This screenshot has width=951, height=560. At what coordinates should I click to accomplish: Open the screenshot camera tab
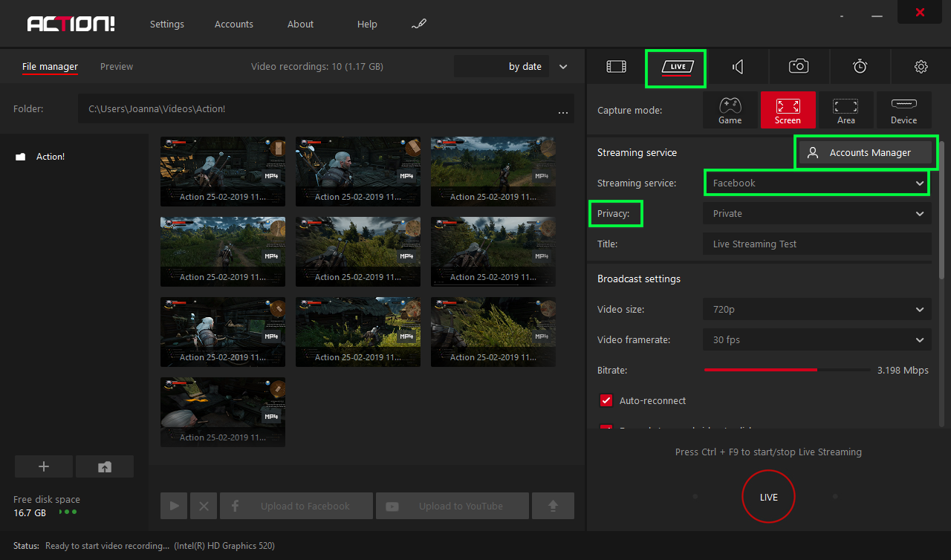[x=799, y=67]
